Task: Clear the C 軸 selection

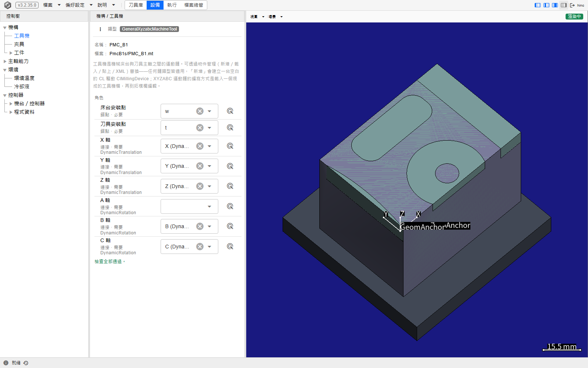Action: (200, 247)
